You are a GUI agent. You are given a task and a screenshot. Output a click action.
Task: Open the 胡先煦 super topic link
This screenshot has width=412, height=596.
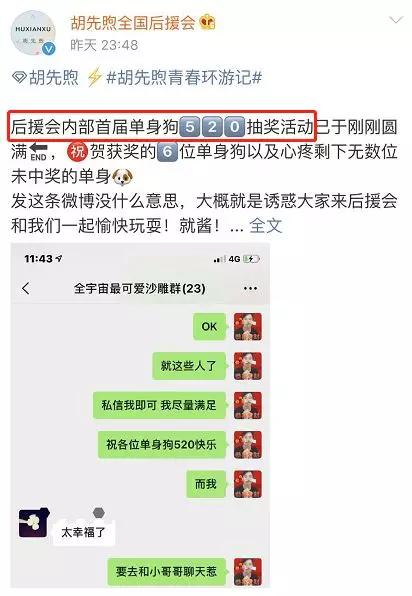pyautogui.click(x=45, y=78)
